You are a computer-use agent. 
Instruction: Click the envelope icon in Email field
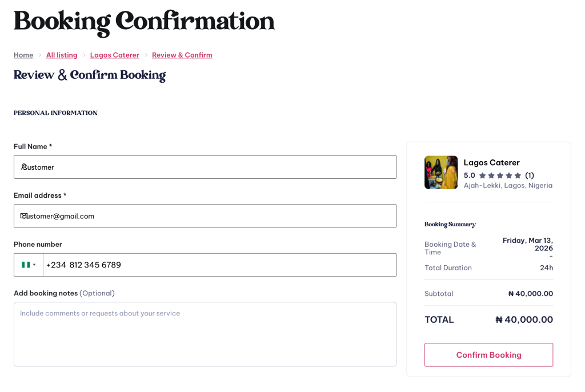click(24, 216)
